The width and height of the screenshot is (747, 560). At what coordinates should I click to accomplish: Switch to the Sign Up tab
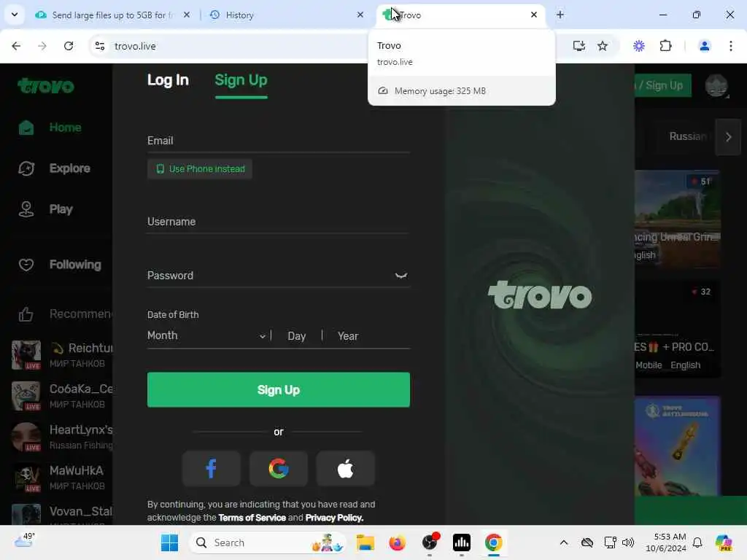[x=241, y=80]
